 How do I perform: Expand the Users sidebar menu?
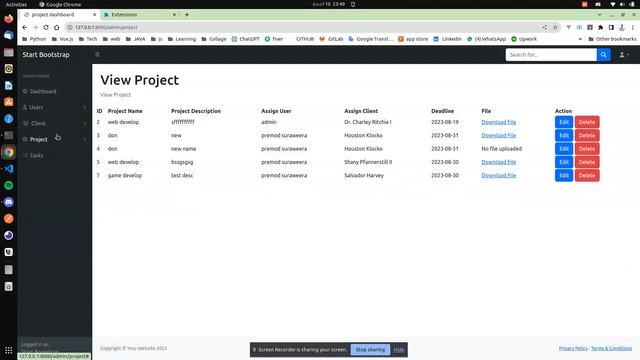[54, 107]
